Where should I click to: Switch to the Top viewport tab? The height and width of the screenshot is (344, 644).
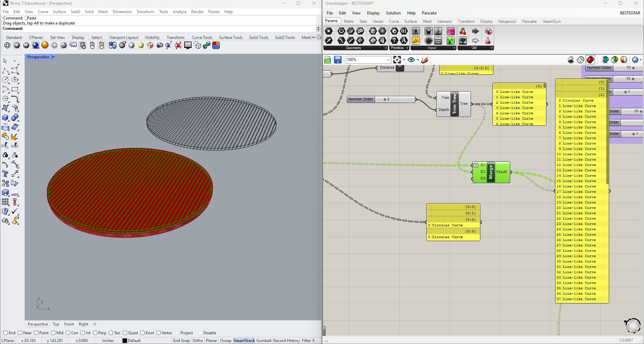[56, 324]
